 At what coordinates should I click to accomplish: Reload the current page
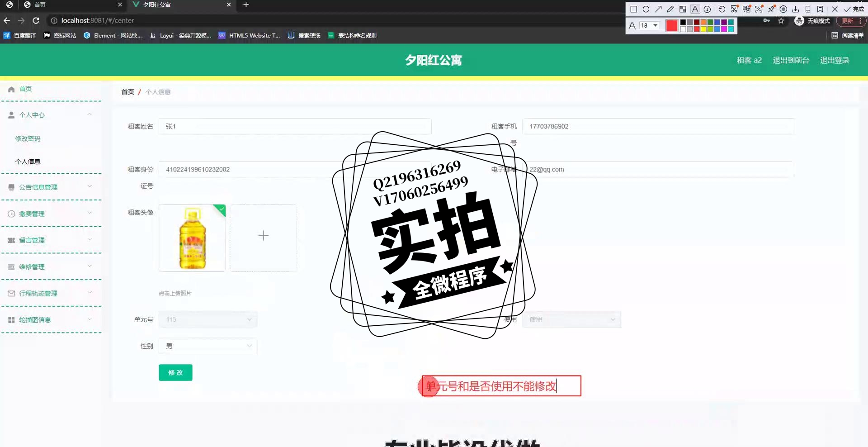click(x=36, y=20)
